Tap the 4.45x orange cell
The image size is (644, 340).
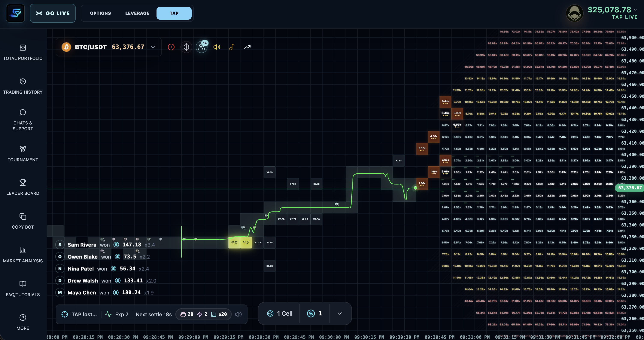tap(434, 137)
